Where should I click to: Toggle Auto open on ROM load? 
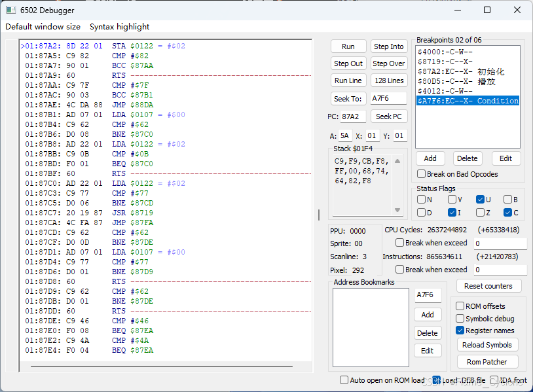344,380
